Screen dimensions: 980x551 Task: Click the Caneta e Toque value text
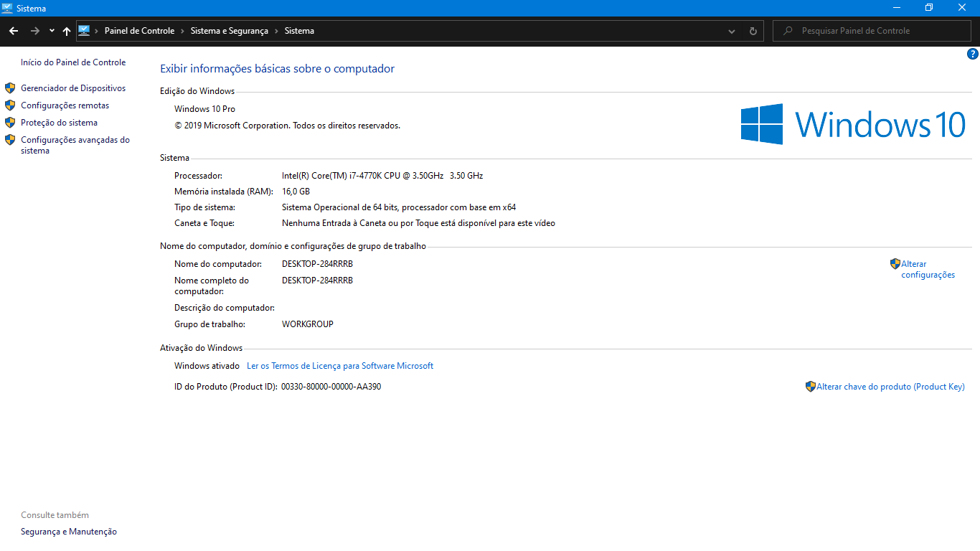point(418,223)
